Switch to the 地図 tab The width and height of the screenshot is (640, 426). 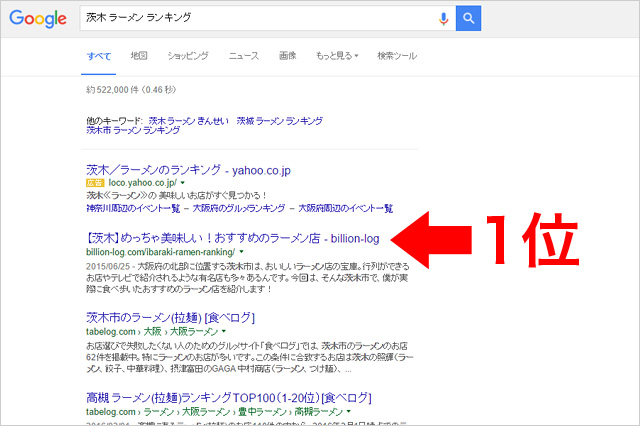(139, 56)
